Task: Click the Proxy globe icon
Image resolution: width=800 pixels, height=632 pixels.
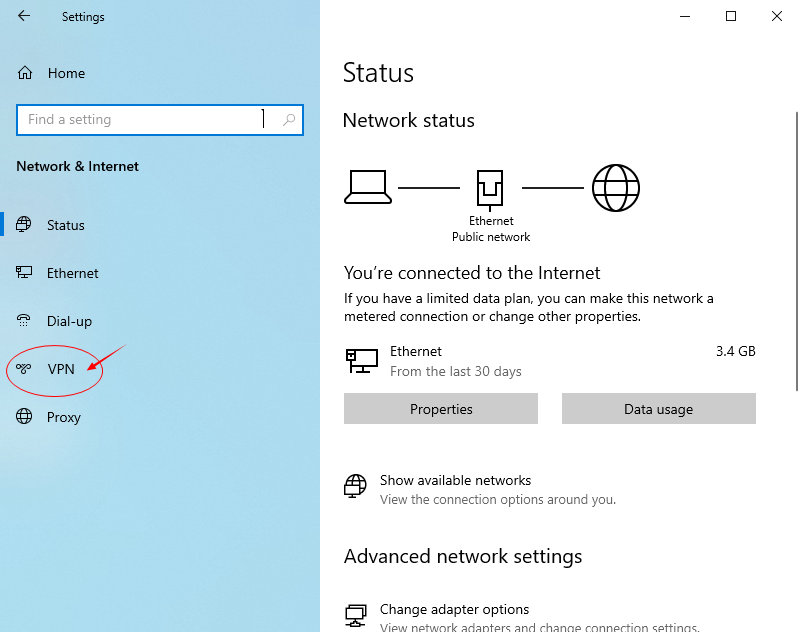Action: pos(23,416)
